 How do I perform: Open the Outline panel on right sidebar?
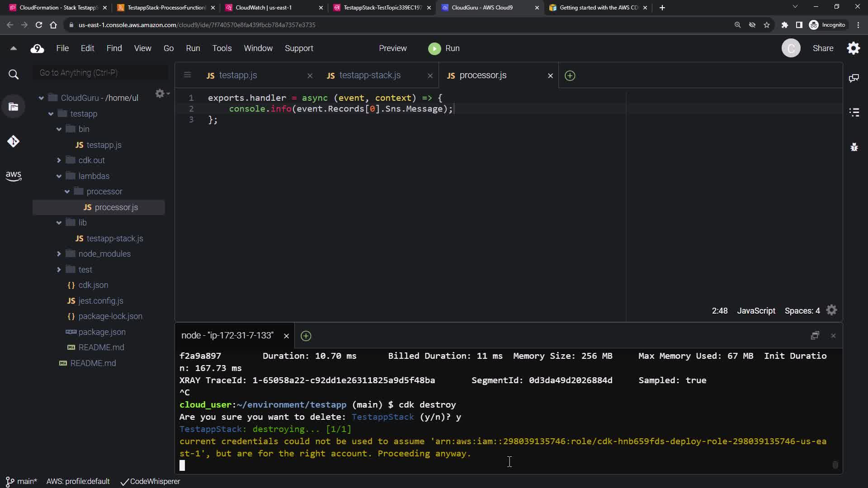(x=854, y=112)
